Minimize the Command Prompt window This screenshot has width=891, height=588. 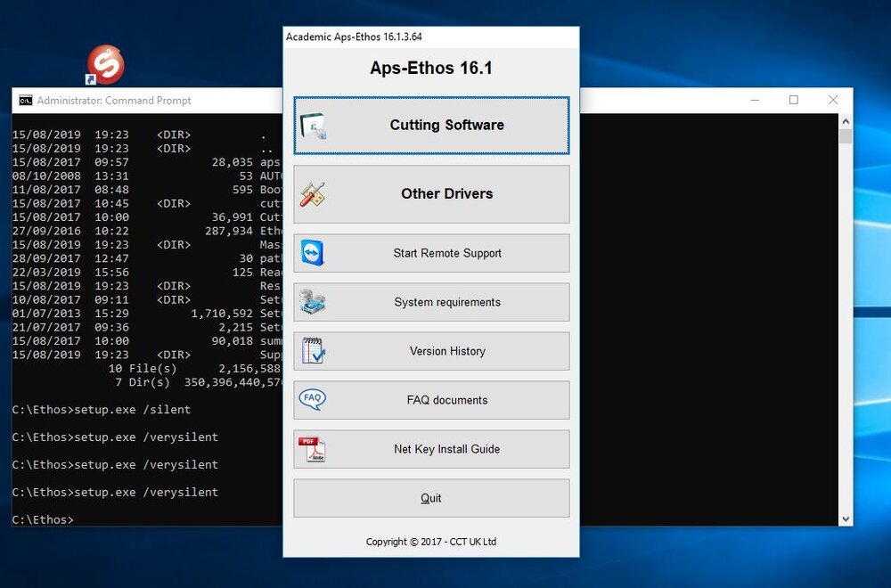coord(755,100)
